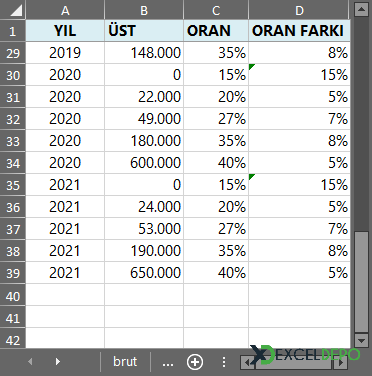
Task: Select row 39 header
Action: click(x=13, y=273)
